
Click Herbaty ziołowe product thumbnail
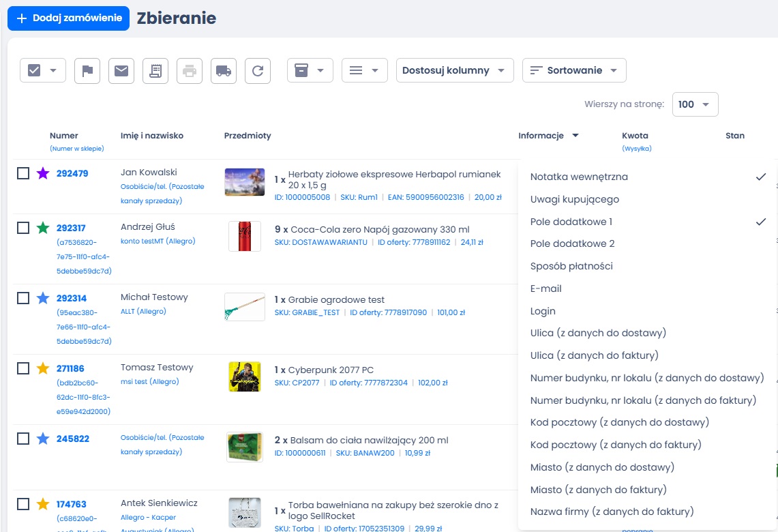(x=245, y=181)
